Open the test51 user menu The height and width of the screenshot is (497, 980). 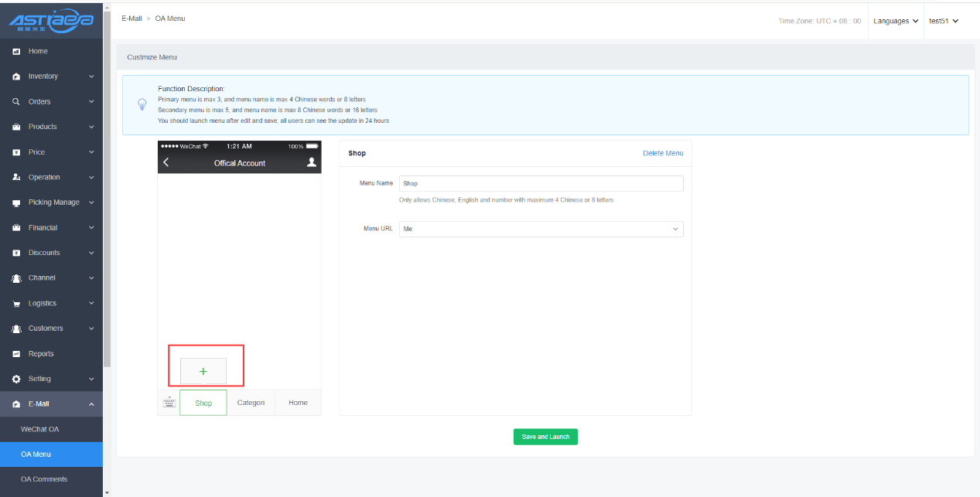coord(944,21)
